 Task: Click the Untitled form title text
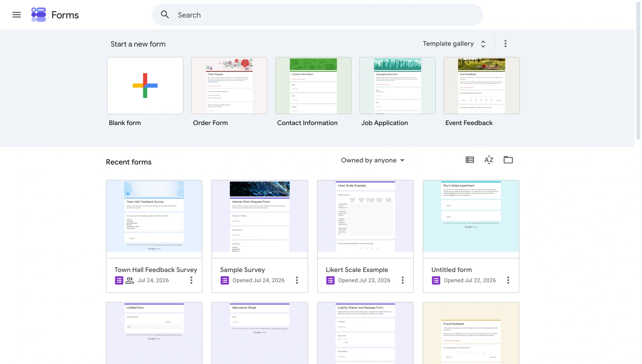[451, 270]
